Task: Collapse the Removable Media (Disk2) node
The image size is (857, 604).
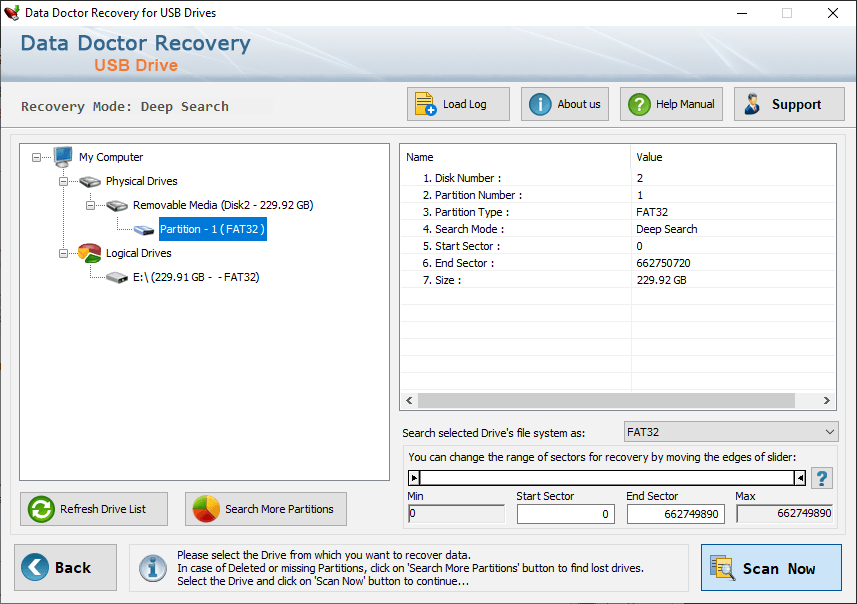Action: point(91,206)
